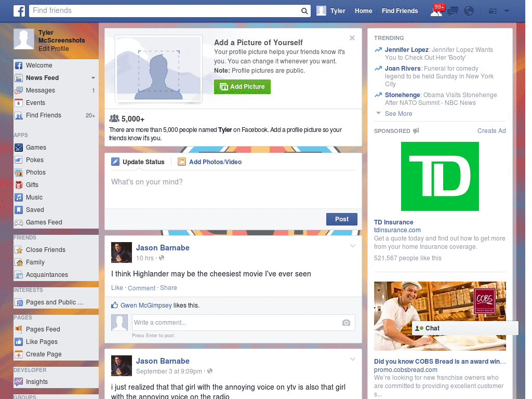Image resolution: width=532 pixels, height=399 pixels.
Task: Click Create Ad link
Action: coord(491,131)
